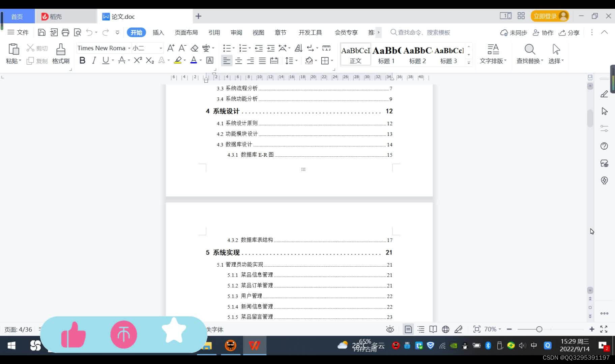Align text right
The width and height of the screenshot is (615, 364).
click(251, 61)
